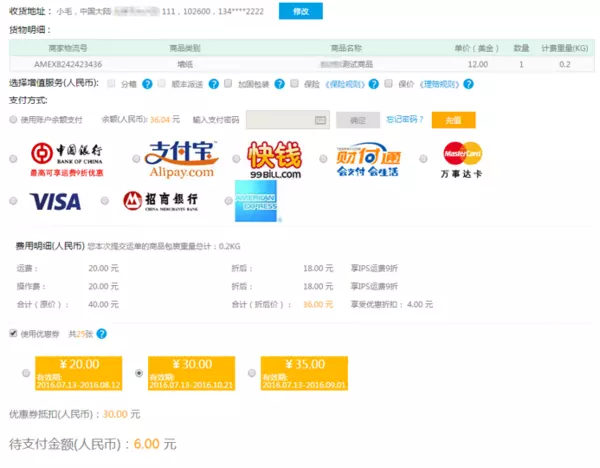Click the grey 确定 button
The height and width of the screenshot is (468, 600).
(x=358, y=120)
